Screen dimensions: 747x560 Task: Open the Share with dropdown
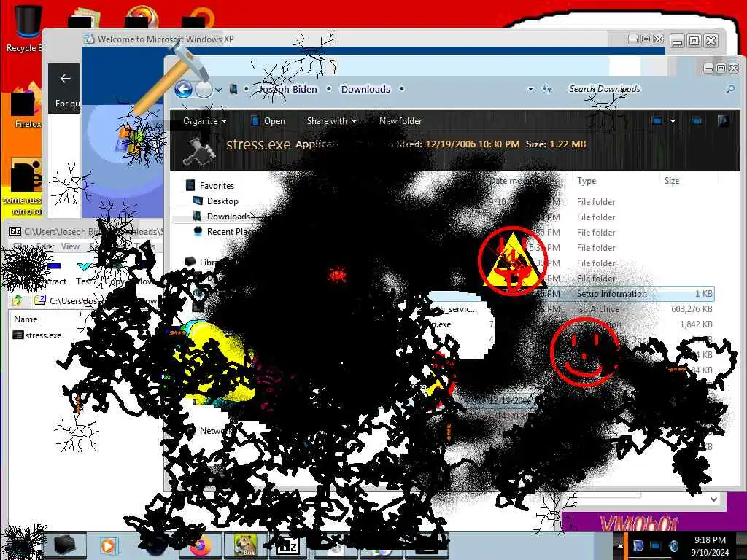point(332,121)
